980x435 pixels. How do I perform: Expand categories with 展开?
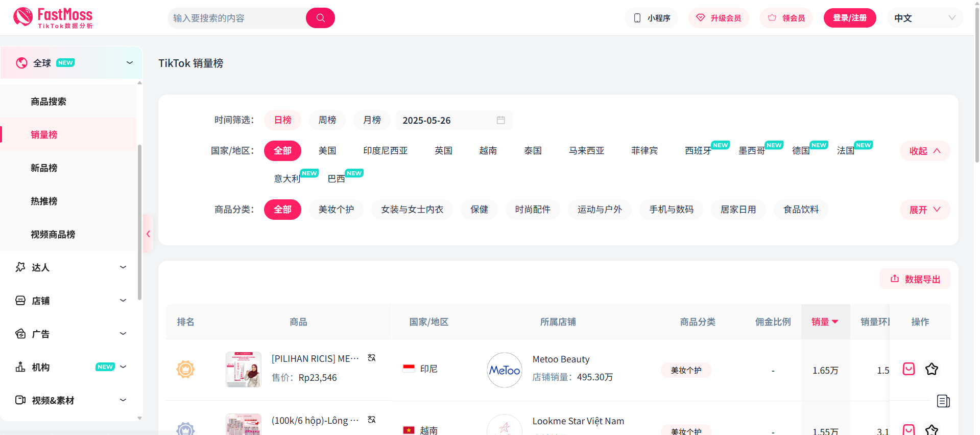[925, 210]
